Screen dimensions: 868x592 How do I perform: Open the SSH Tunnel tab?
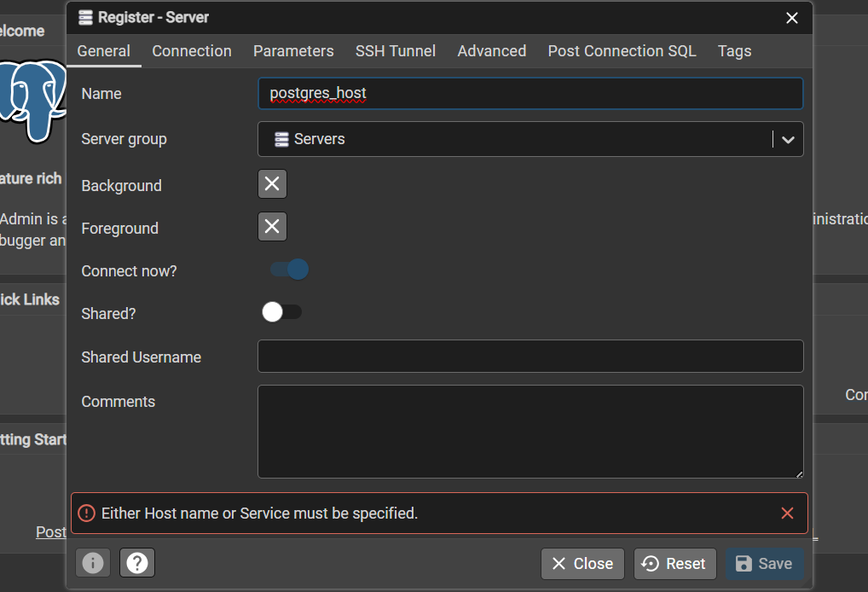pyautogui.click(x=396, y=51)
